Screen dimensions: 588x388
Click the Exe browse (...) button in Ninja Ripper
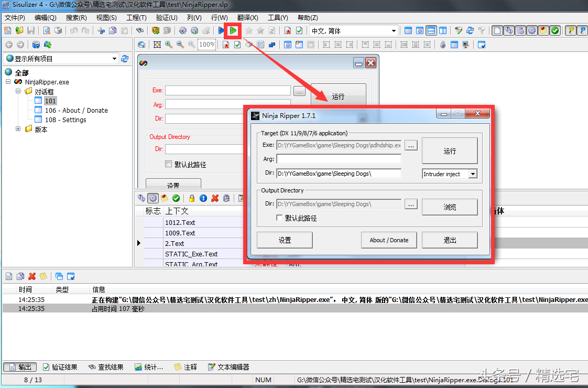pyautogui.click(x=411, y=145)
